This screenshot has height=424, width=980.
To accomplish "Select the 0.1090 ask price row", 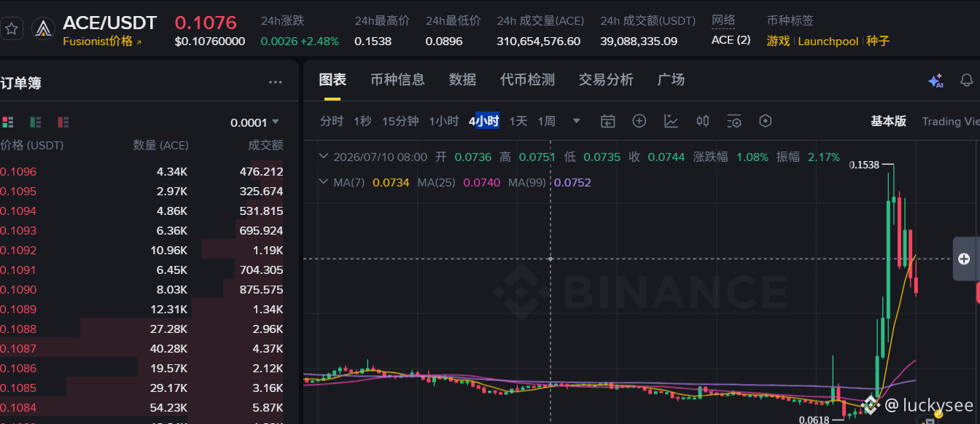I will (x=141, y=290).
